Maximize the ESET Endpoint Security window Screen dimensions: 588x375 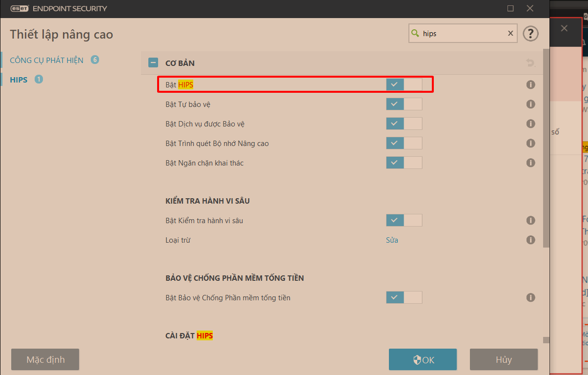tap(510, 8)
